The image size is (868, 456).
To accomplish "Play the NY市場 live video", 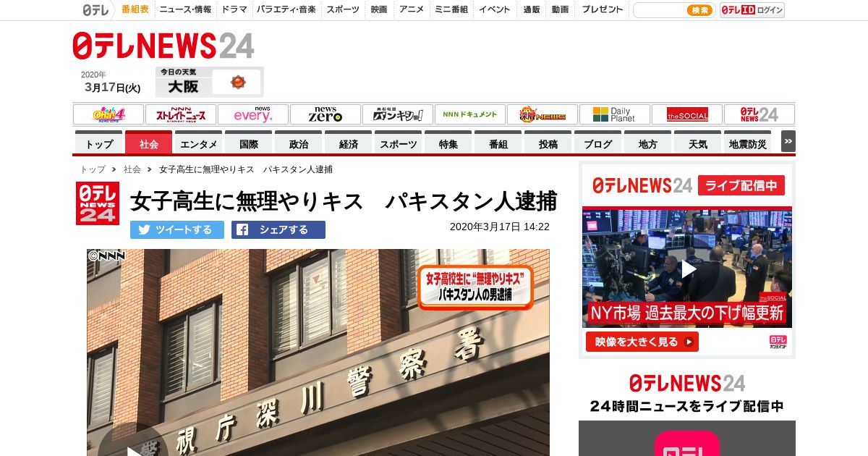I will coord(687,269).
